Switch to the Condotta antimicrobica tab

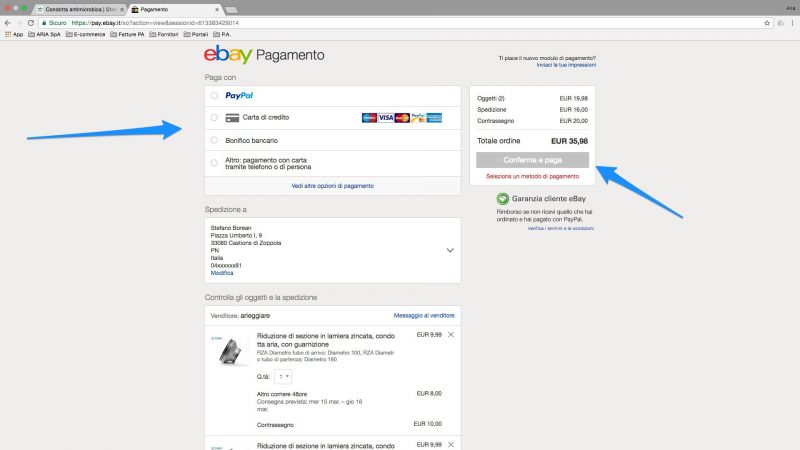[78, 8]
